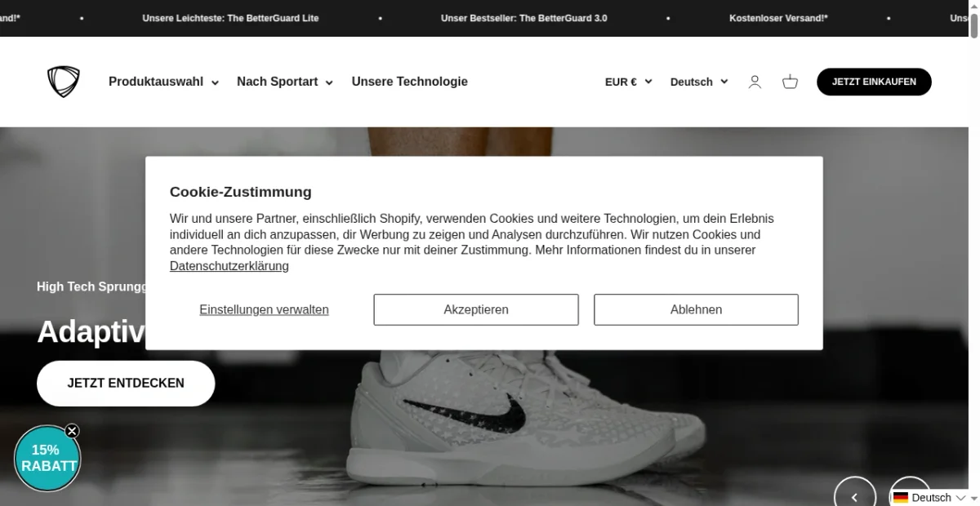Click the Jetzt Entdecken hero button

point(126,384)
